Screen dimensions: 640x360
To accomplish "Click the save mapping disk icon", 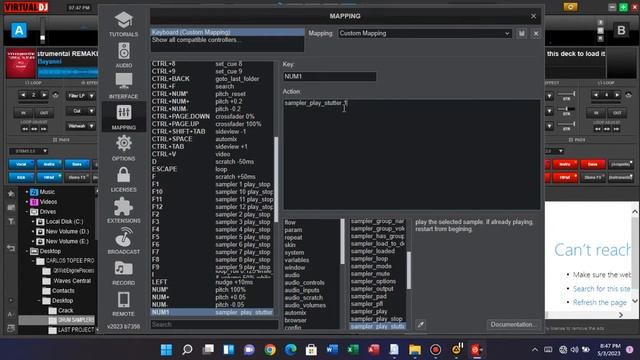I will (x=522, y=33).
